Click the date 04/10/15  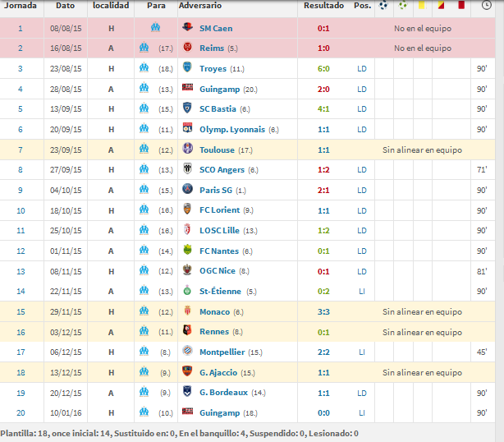pyautogui.click(x=66, y=190)
